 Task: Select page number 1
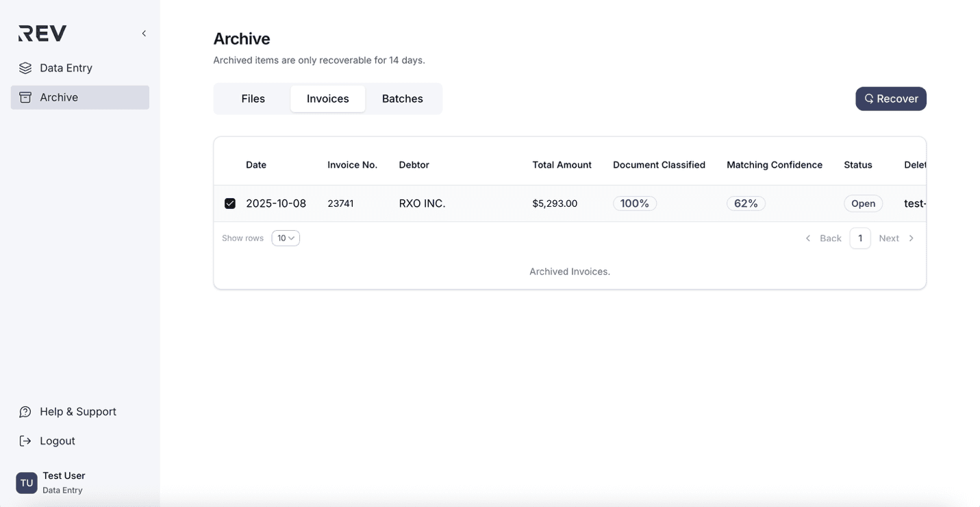[x=860, y=238]
